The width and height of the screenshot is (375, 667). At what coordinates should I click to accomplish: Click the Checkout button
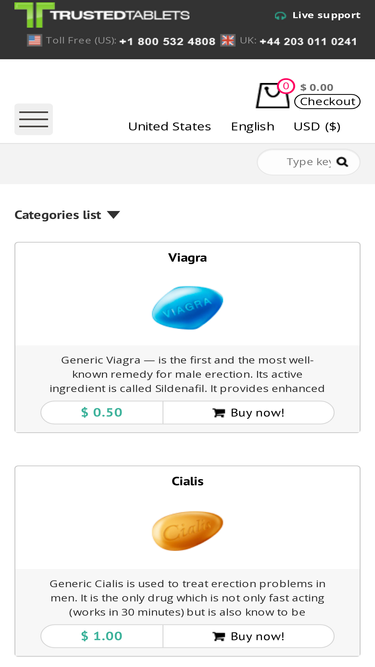[327, 101]
